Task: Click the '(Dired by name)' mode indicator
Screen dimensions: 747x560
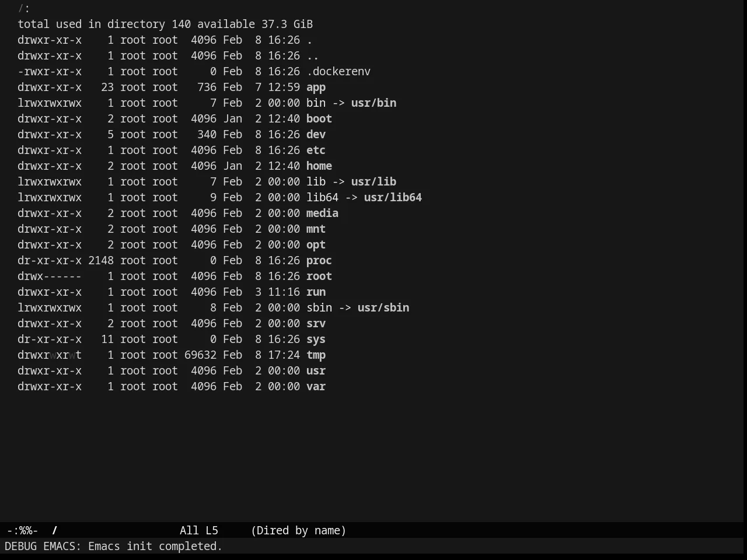Action: [298, 531]
